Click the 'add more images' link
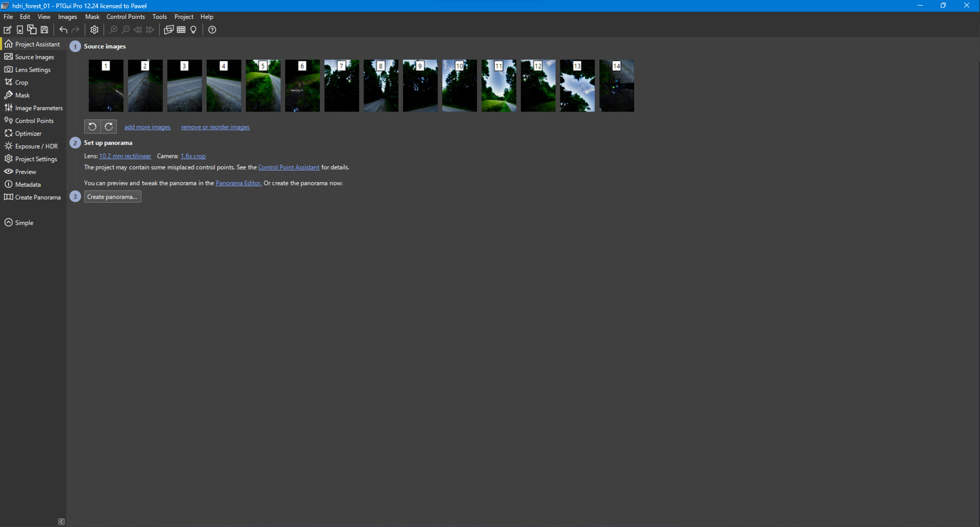 148,127
